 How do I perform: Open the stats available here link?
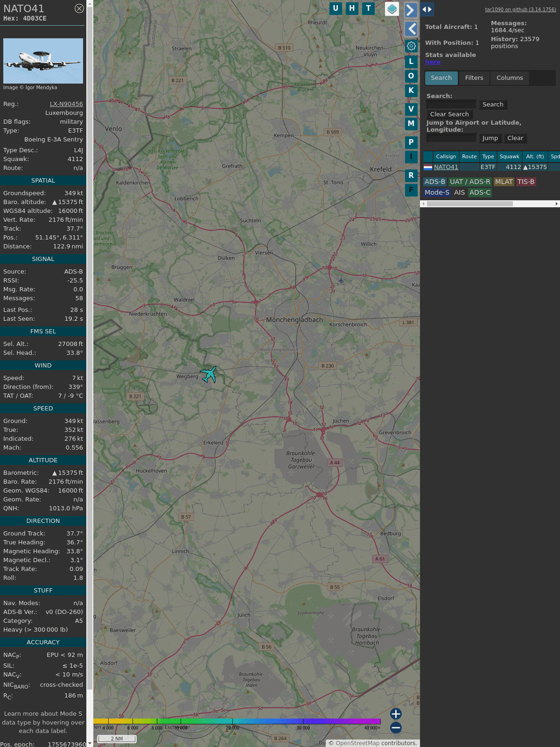[x=433, y=62]
